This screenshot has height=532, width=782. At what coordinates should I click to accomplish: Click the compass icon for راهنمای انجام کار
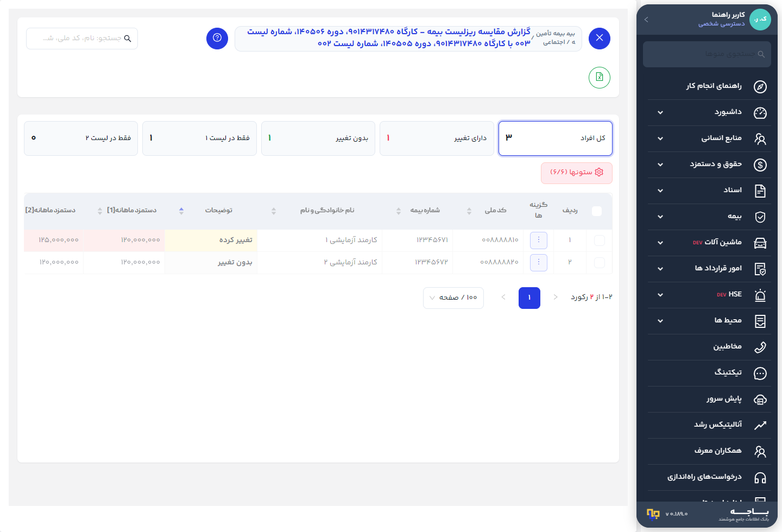point(760,86)
